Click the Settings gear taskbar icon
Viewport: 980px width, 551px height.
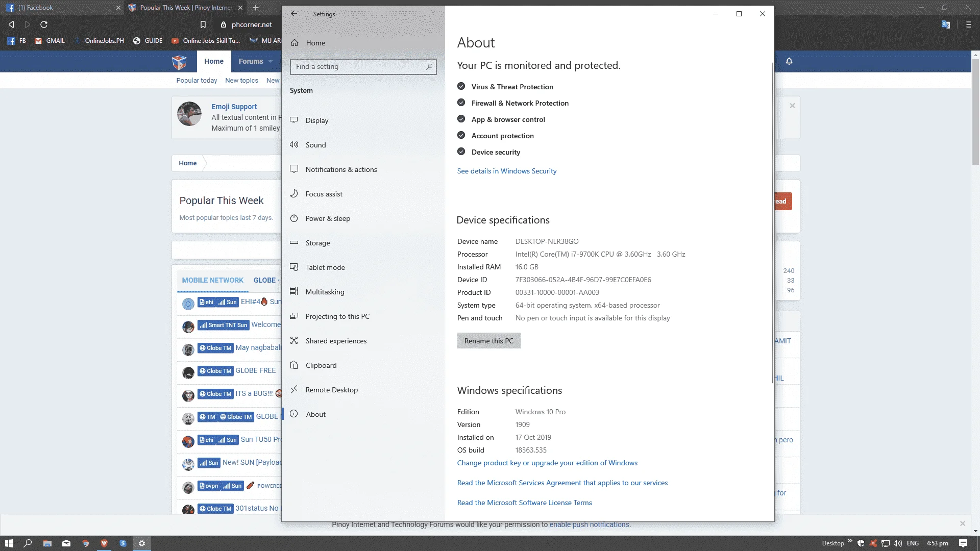click(142, 543)
